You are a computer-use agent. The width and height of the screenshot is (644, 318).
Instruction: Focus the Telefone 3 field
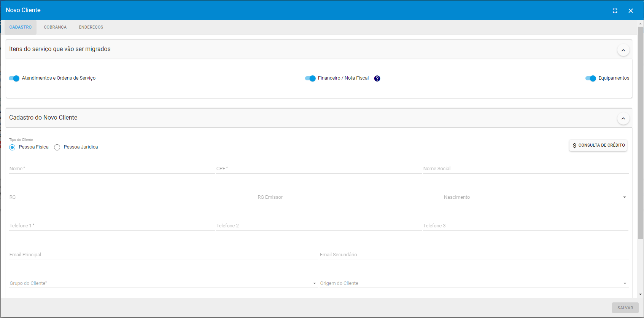click(526, 226)
